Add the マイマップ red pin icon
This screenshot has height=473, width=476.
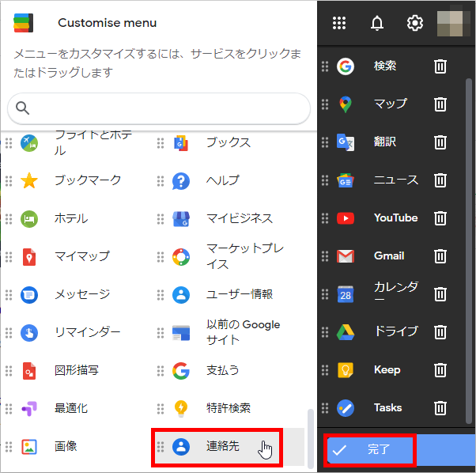29,257
